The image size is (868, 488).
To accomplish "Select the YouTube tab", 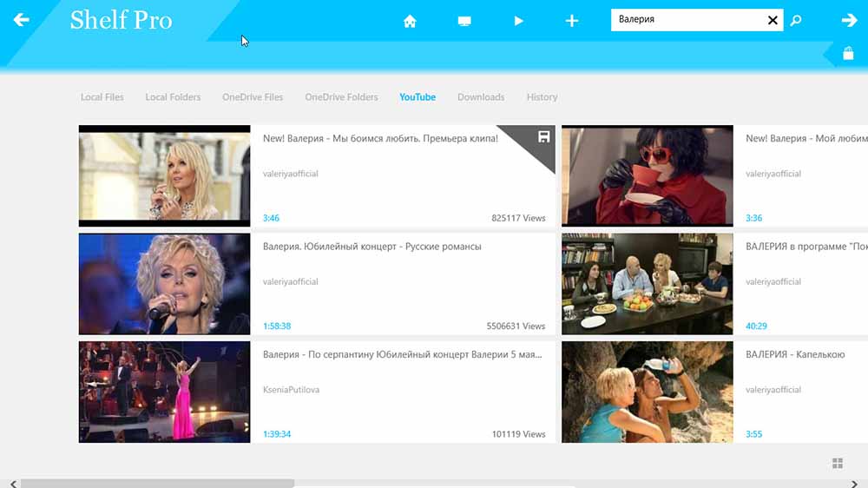I will click(x=418, y=97).
